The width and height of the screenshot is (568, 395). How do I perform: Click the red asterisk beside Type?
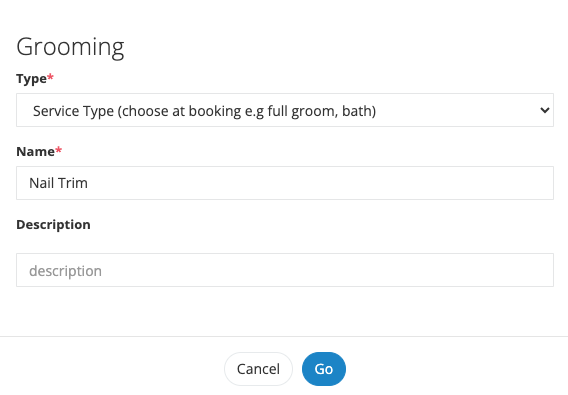[50, 77]
